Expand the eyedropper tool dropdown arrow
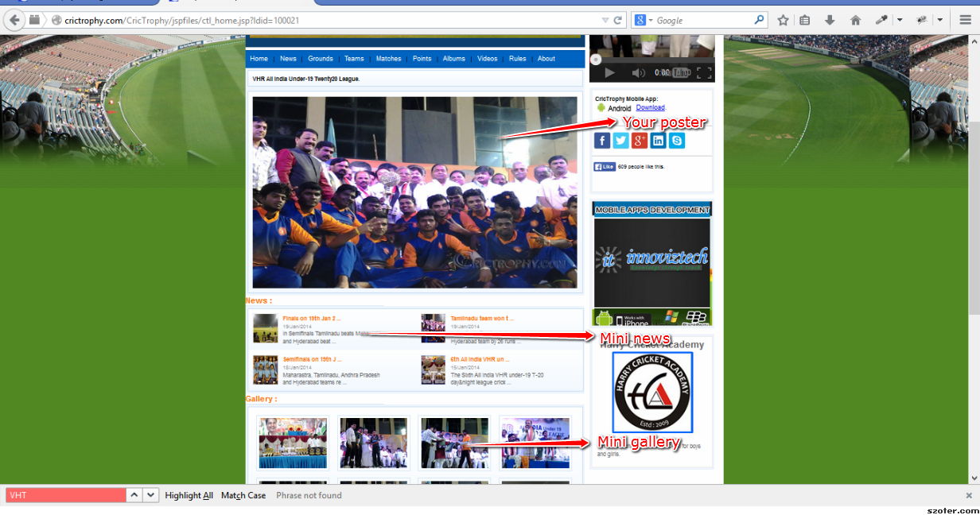This screenshot has height=515, width=980. [x=900, y=20]
